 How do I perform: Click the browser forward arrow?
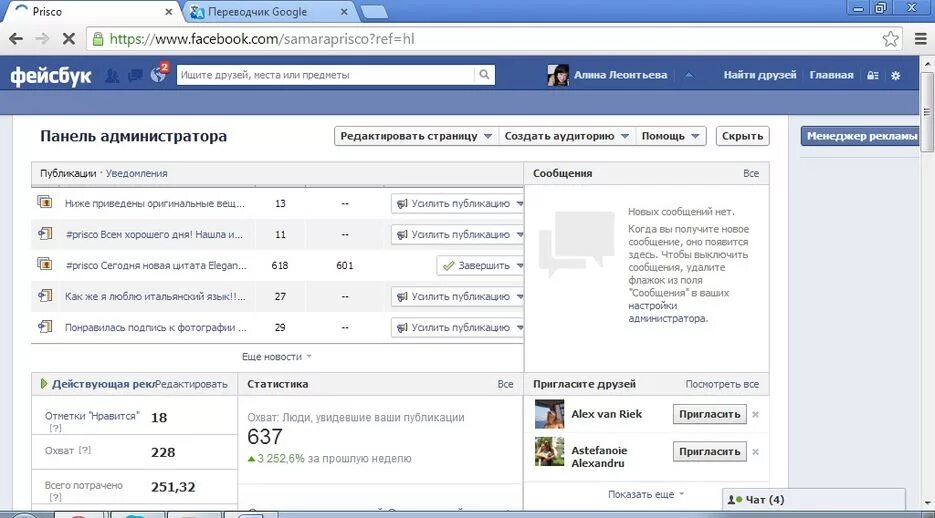tap(42, 39)
